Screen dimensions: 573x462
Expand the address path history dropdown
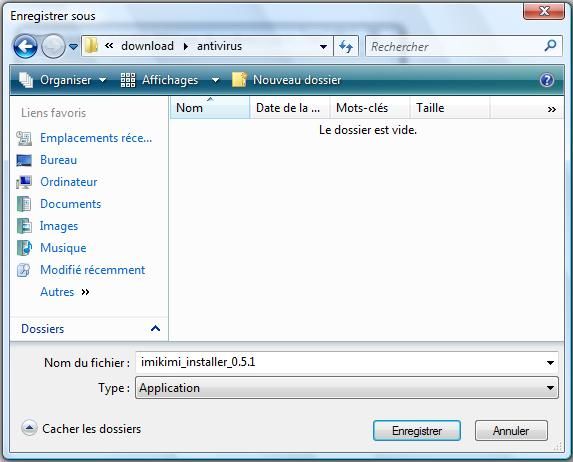pyautogui.click(x=323, y=46)
